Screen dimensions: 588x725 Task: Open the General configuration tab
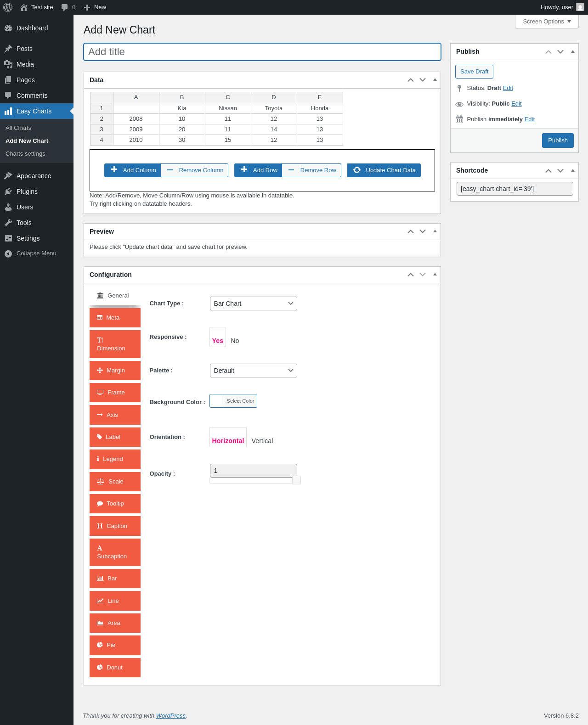coord(115,296)
